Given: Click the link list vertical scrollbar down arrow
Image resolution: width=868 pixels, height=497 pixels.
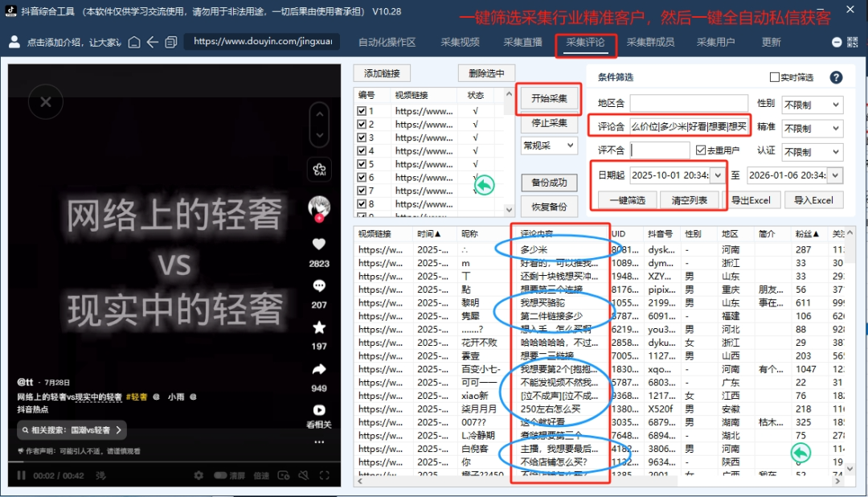Looking at the screenshot, I should (509, 210).
